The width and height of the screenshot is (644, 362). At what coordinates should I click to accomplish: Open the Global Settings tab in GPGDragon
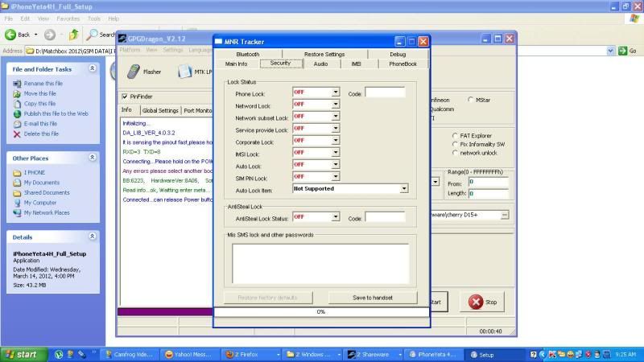(160, 110)
